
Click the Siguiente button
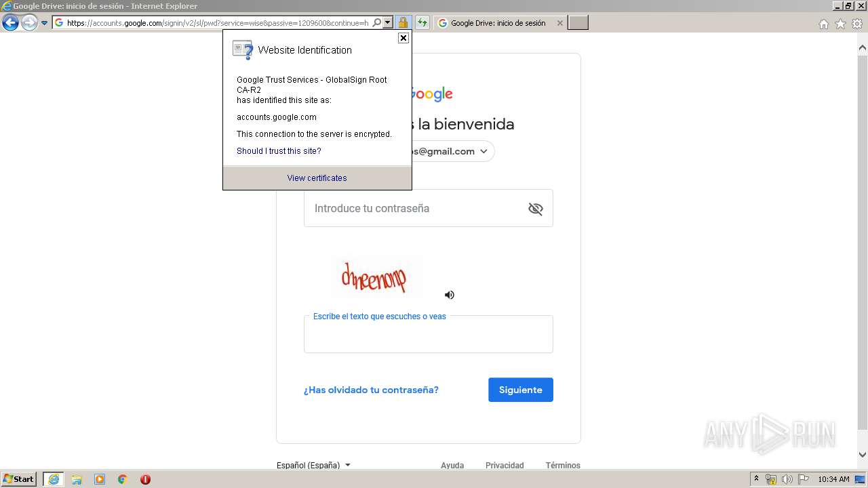point(521,390)
